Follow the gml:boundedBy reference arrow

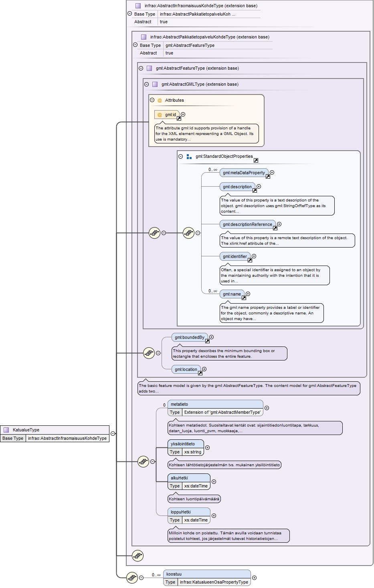(x=207, y=341)
